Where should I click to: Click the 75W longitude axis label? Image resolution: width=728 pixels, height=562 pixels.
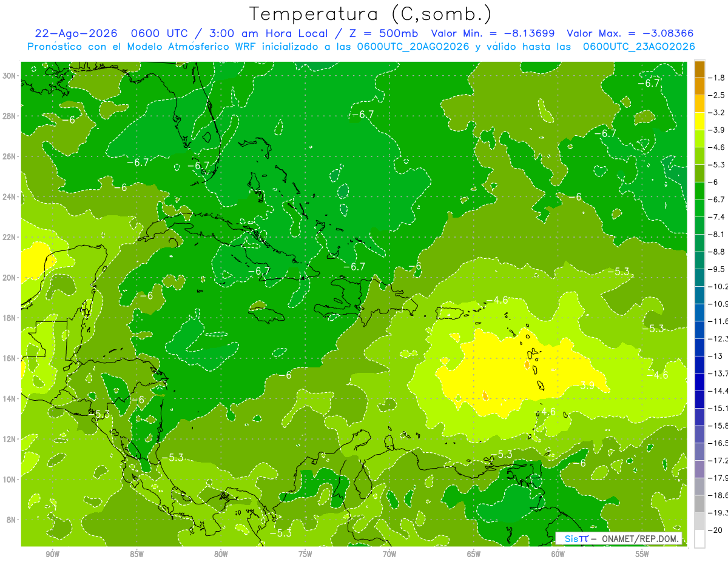pos(305,554)
